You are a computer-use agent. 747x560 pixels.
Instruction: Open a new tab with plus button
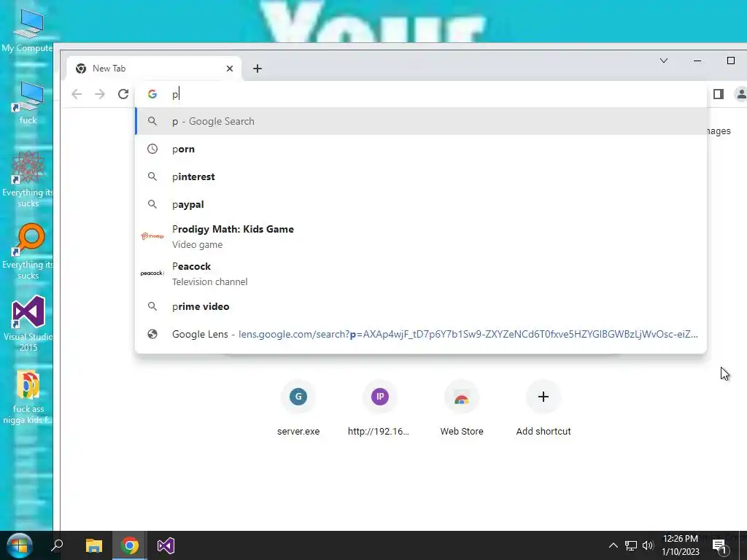[x=258, y=69]
